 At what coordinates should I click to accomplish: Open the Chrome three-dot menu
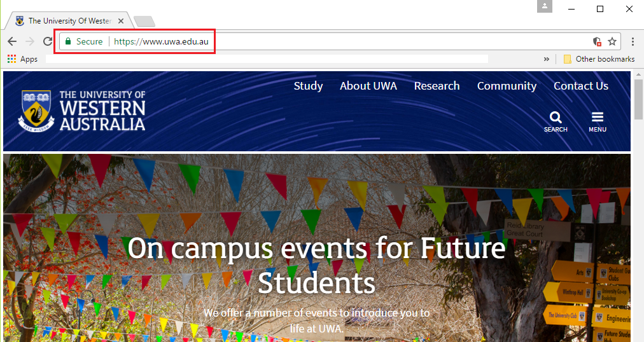click(633, 41)
